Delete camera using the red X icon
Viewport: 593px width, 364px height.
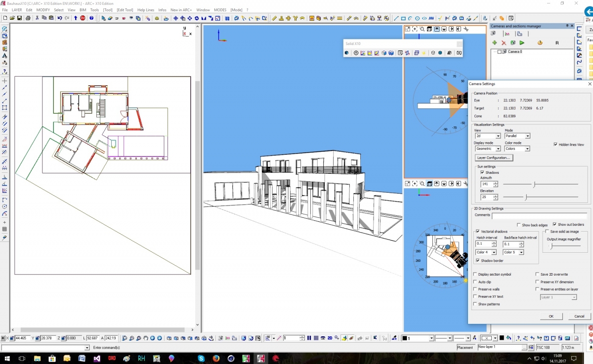pos(504,43)
